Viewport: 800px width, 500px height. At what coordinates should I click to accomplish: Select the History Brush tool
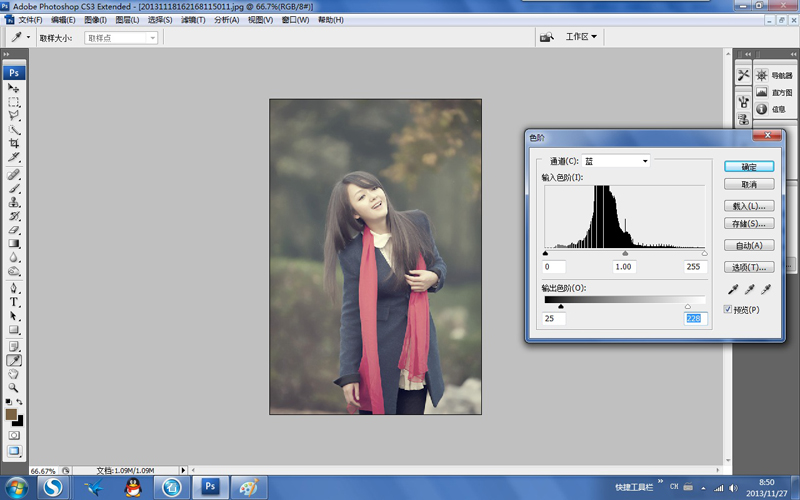(13, 216)
